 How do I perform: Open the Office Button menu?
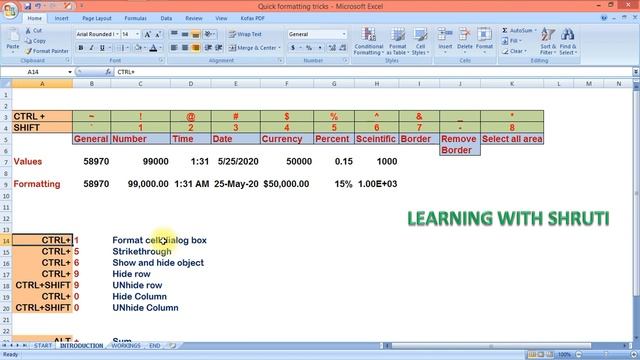[10, 10]
